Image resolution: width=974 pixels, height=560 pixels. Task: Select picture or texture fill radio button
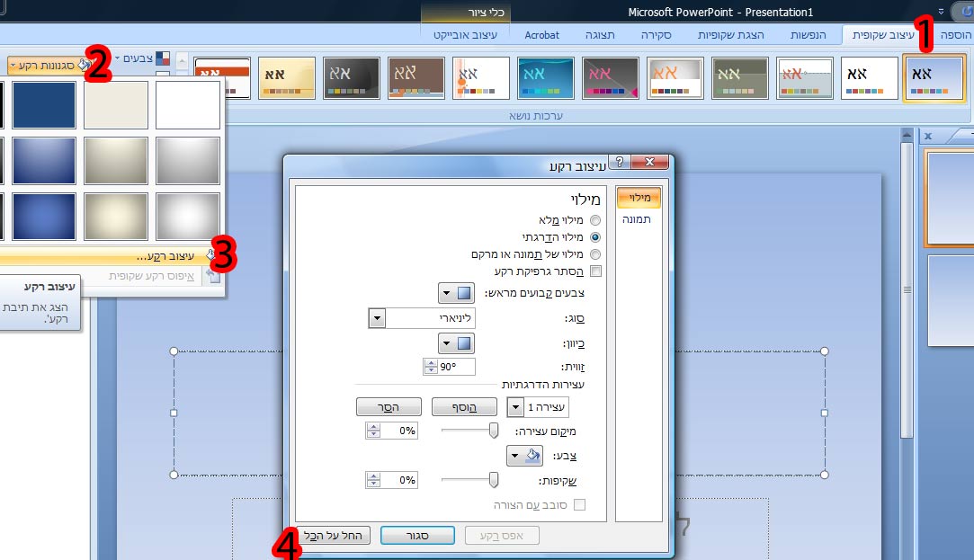(x=595, y=253)
